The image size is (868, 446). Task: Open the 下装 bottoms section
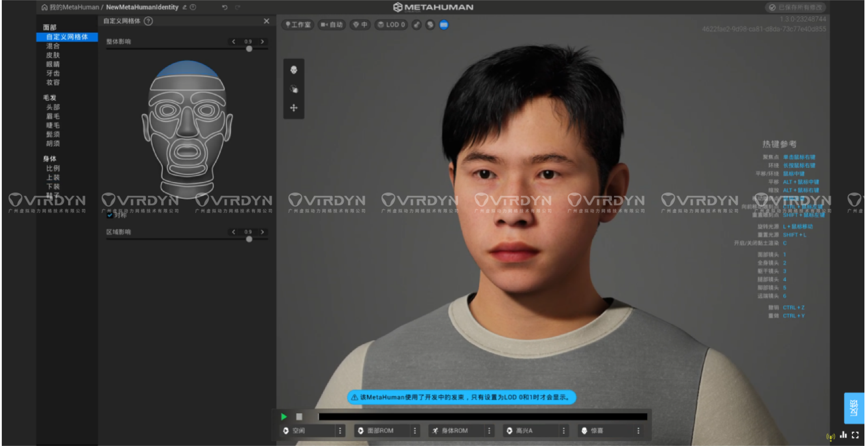pos(53,186)
